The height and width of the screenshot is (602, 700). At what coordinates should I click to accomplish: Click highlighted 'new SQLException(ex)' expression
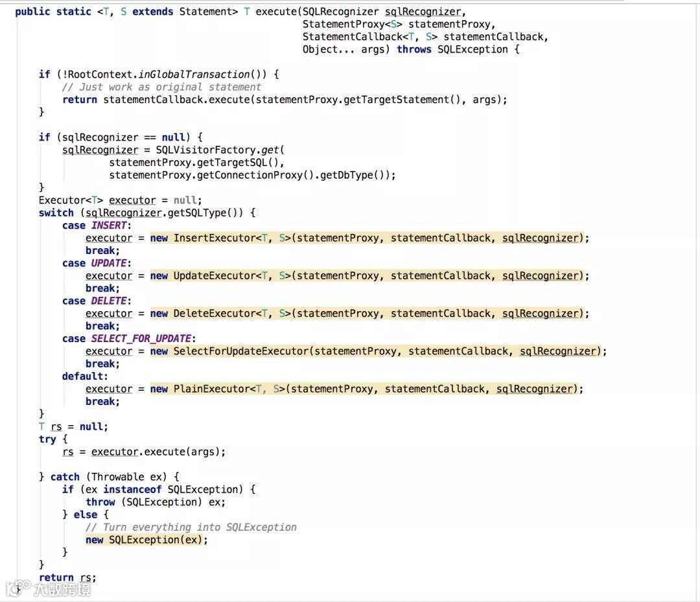click(144, 540)
